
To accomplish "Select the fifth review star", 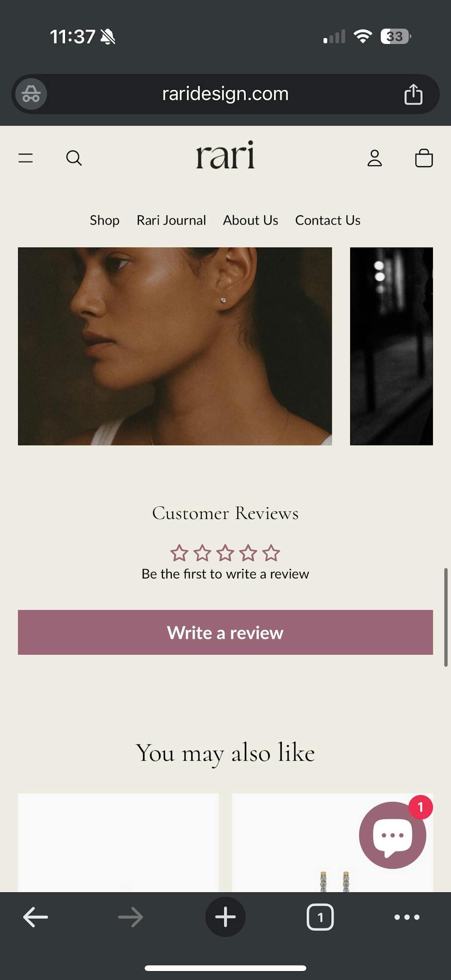I will click(x=271, y=553).
